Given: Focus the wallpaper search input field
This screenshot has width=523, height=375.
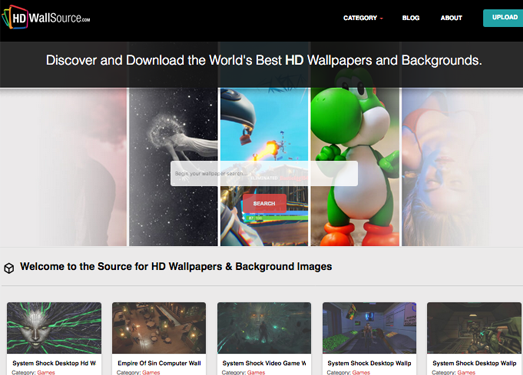Looking at the screenshot, I should click(x=264, y=173).
